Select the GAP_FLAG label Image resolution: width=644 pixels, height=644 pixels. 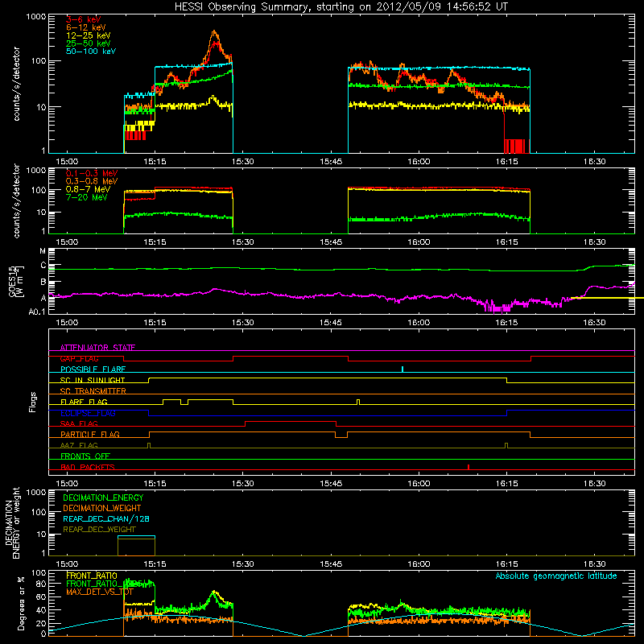pyautogui.click(x=79, y=358)
